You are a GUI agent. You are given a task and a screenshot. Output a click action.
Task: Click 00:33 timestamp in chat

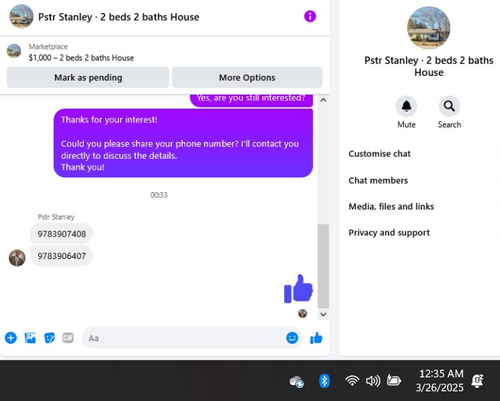(x=159, y=195)
